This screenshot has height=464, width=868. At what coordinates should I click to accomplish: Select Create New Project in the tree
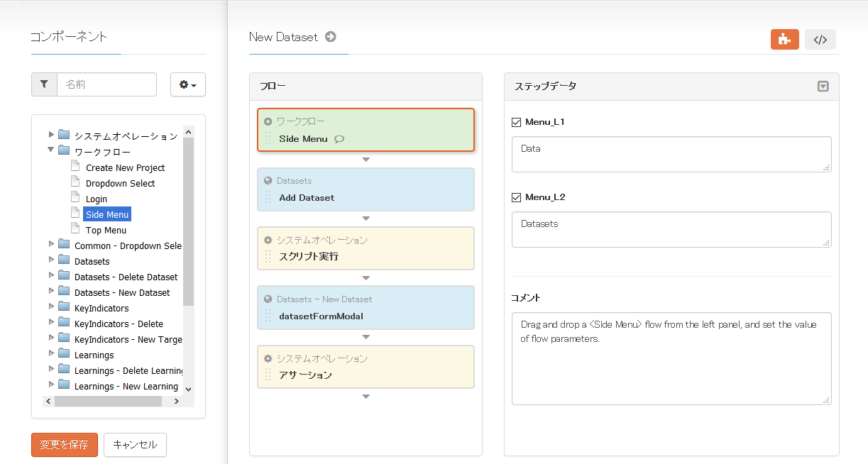pos(125,168)
